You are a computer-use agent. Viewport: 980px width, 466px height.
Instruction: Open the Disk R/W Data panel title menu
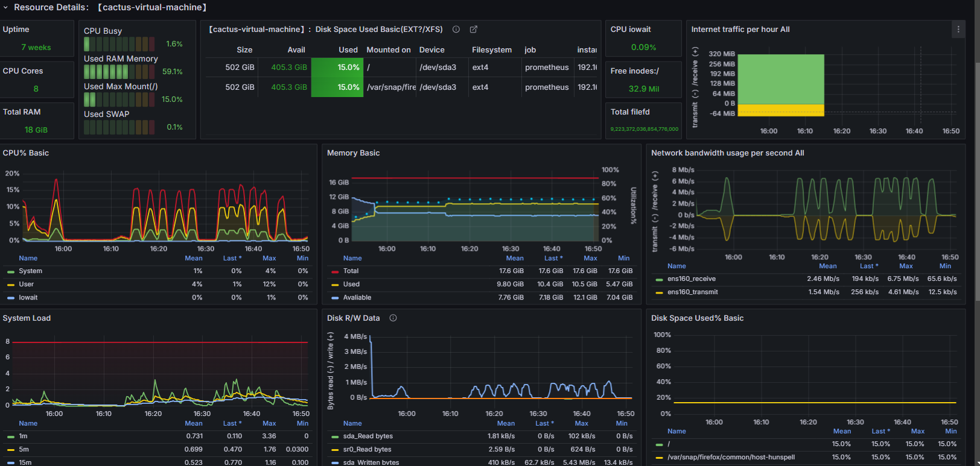tap(354, 318)
